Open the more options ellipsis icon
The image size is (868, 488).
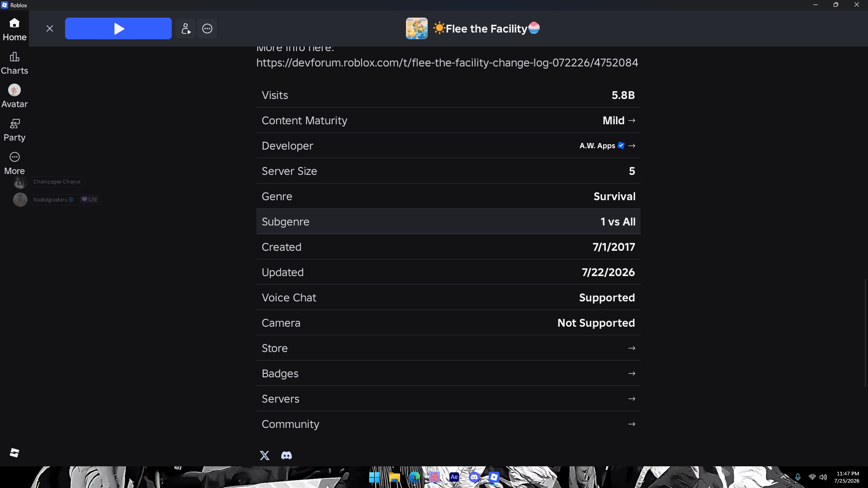tap(207, 28)
